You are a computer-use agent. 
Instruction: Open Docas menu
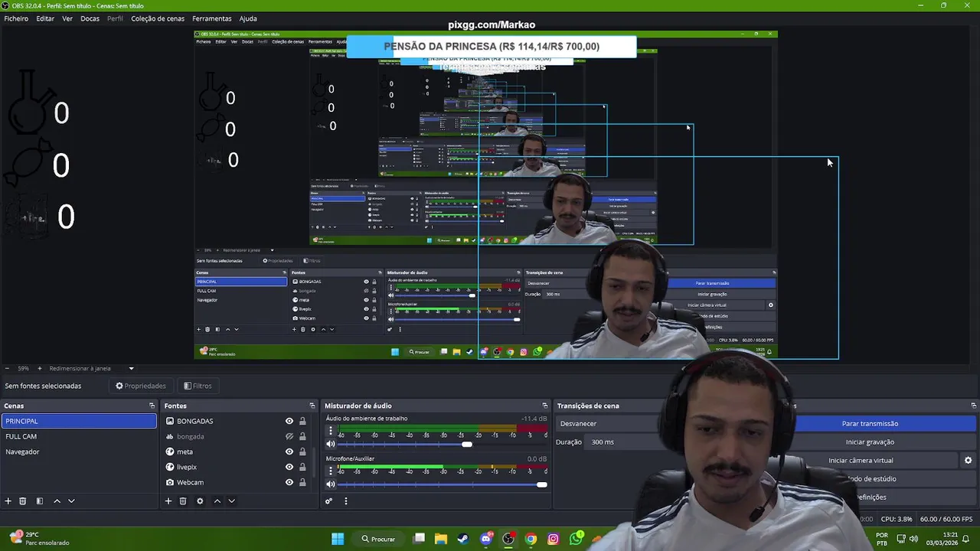click(x=90, y=18)
